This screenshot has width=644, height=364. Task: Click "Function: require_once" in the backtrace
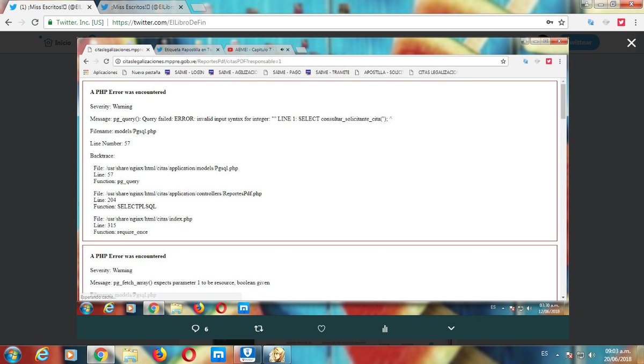pos(120,232)
